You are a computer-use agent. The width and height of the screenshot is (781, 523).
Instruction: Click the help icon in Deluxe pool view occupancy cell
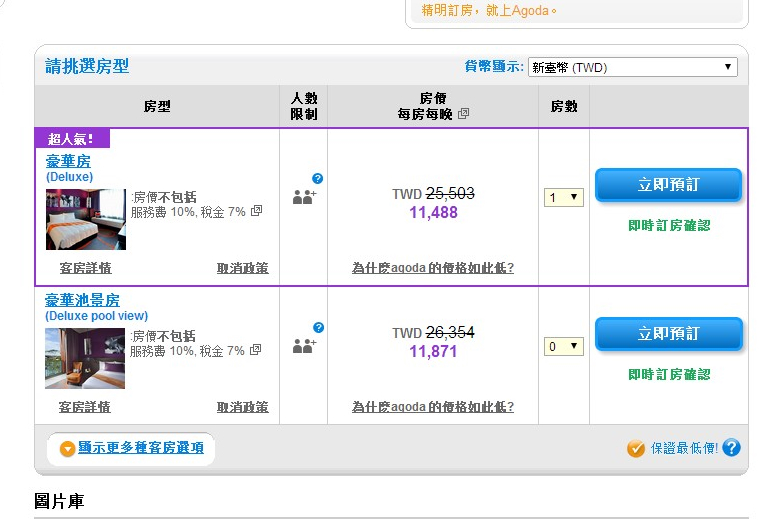click(318, 327)
